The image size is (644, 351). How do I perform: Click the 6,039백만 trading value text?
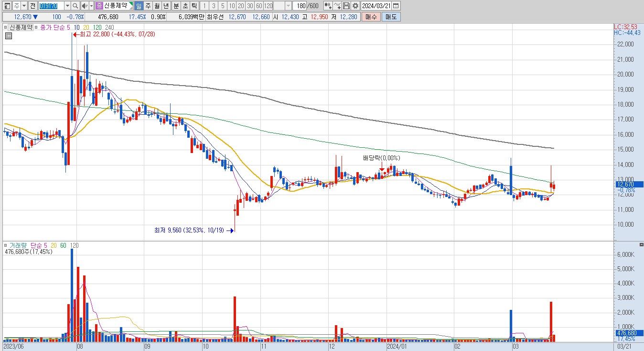coord(191,17)
